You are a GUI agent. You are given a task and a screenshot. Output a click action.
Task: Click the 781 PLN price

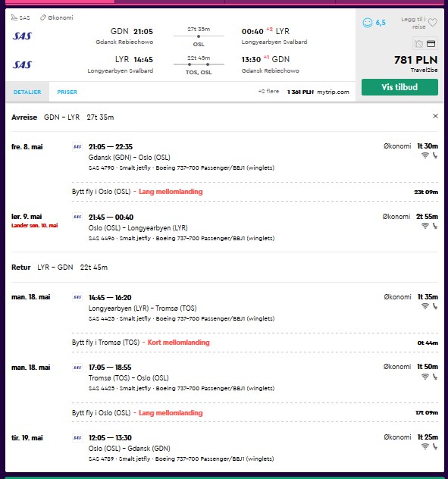pos(415,60)
